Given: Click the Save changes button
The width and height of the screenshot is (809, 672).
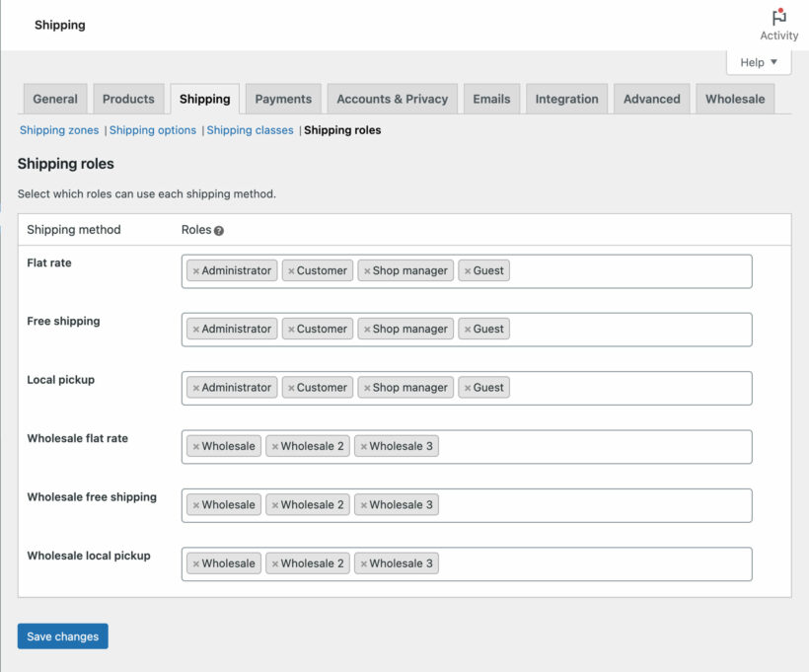Looking at the screenshot, I should click(62, 635).
